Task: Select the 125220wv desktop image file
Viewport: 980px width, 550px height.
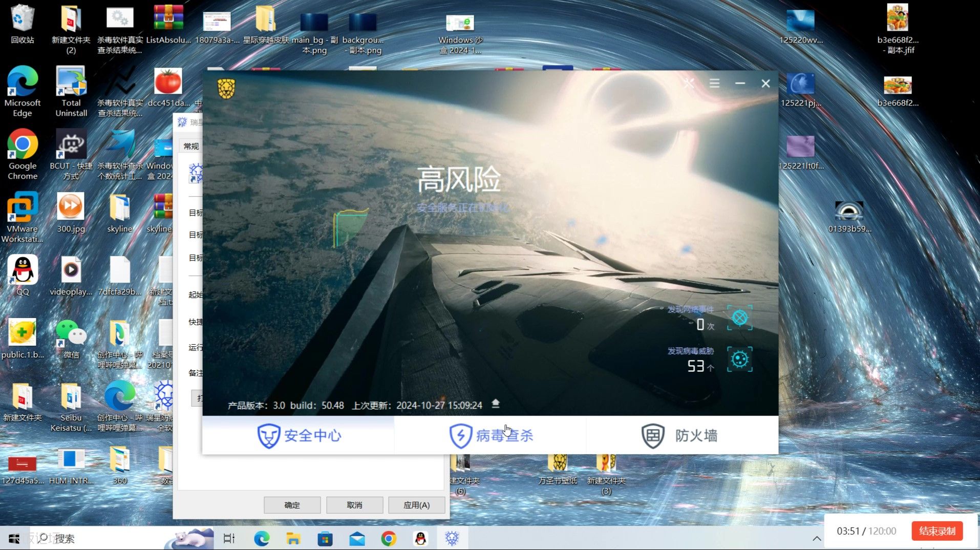Action: [801, 27]
